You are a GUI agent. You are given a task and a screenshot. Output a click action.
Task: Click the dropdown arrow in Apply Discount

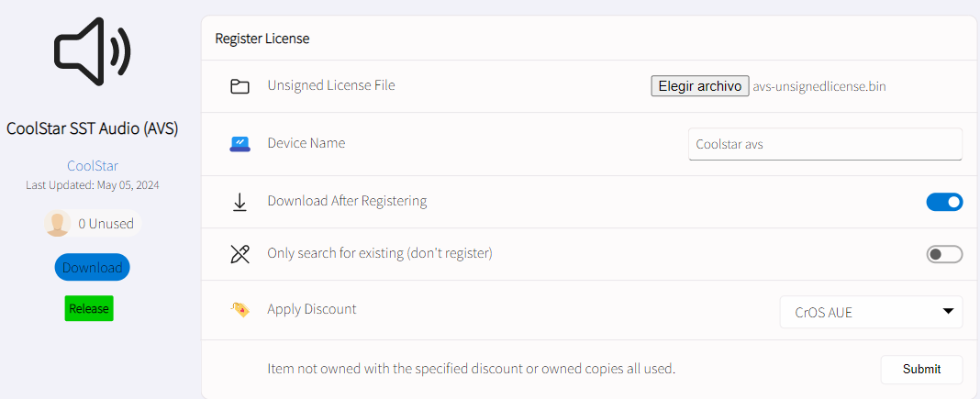coord(948,311)
